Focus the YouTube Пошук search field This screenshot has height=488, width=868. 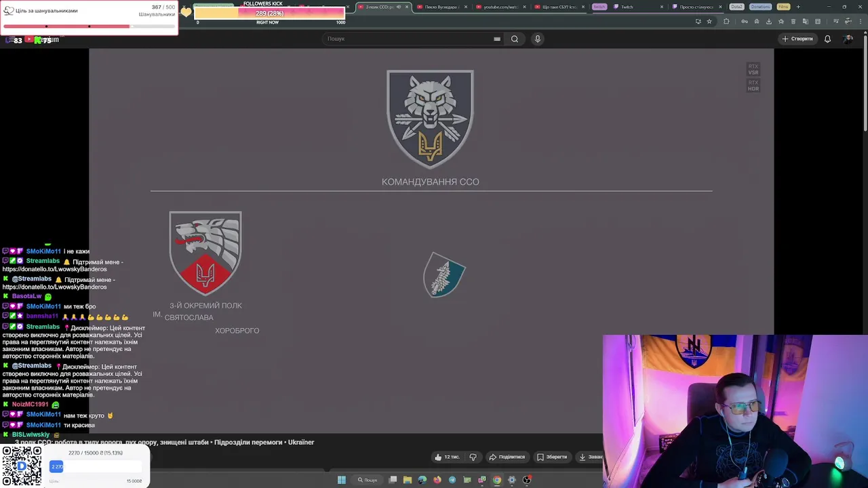click(414, 39)
